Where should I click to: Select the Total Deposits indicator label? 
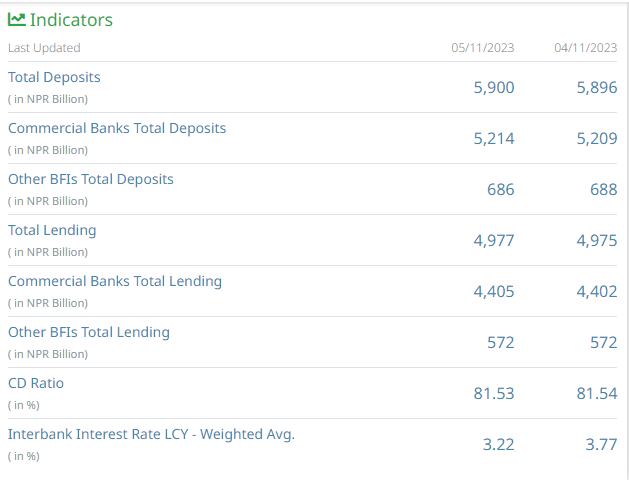[54, 77]
